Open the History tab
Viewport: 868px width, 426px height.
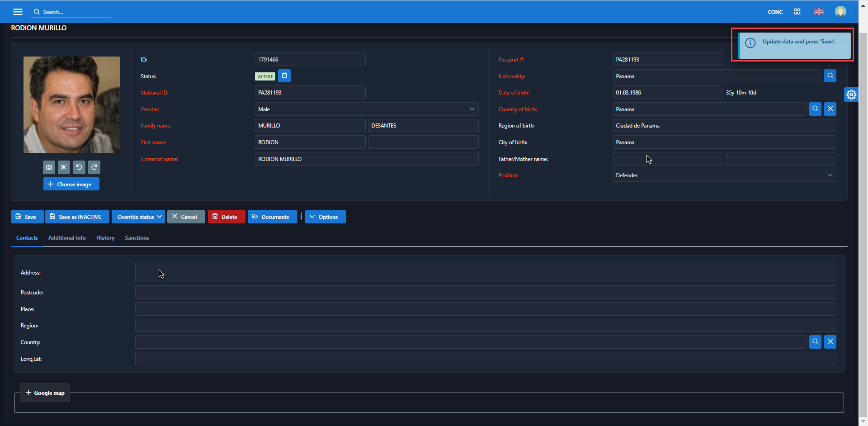105,238
